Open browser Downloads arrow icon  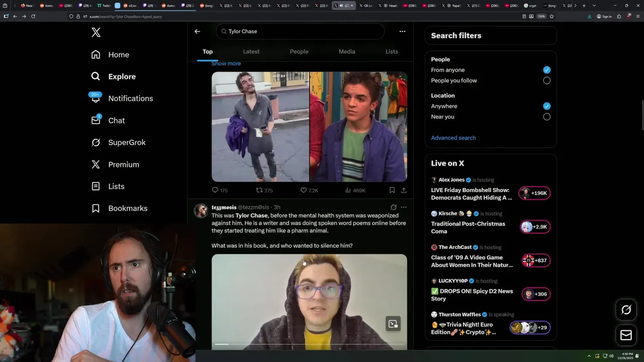(x=589, y=16)
